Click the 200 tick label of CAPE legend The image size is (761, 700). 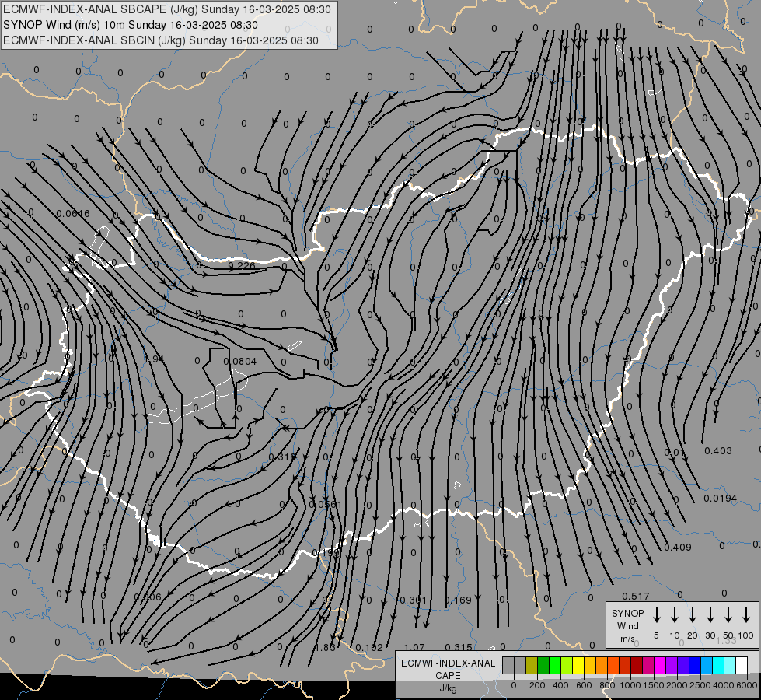pyautogui.click(x=537, y=685)
